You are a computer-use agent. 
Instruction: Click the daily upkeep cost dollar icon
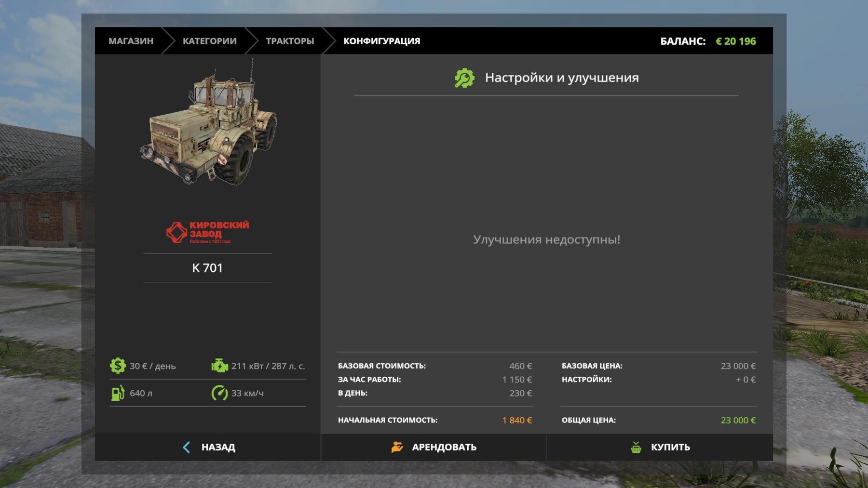tap(117, 366)
